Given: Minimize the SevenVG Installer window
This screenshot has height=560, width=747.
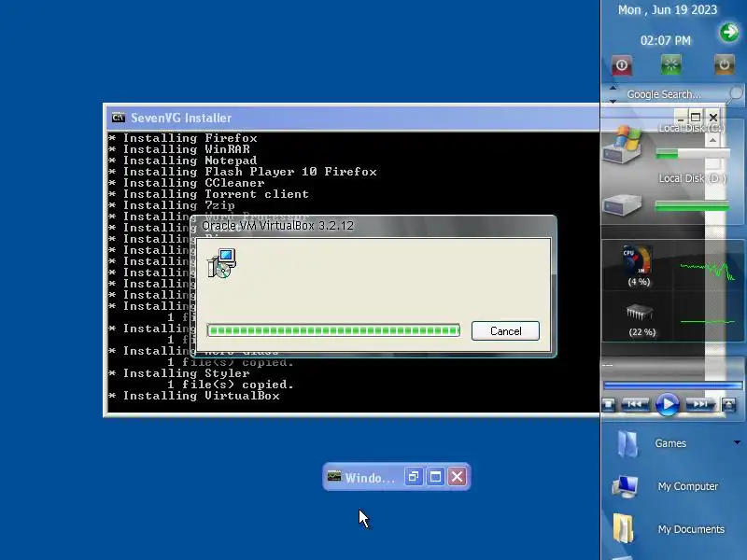Looking at the screenshot, I should click(x=681, y=118).
